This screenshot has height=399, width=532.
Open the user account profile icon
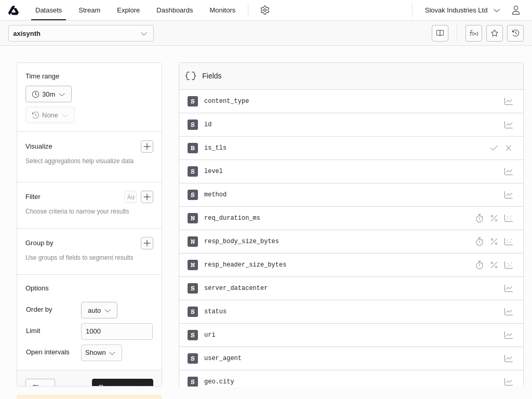pyautogui.click(x=516, y=10)
